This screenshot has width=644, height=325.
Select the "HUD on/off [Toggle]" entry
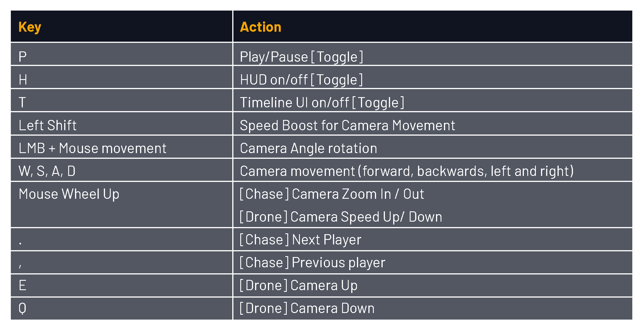301,80
